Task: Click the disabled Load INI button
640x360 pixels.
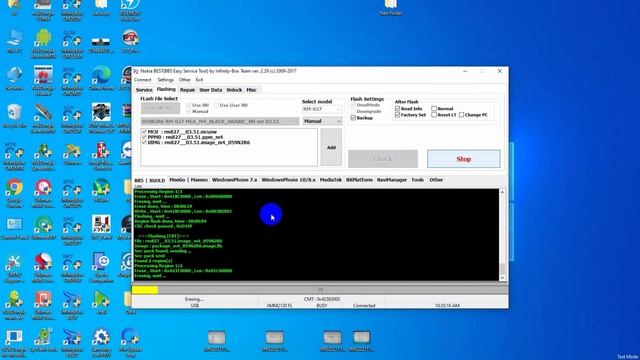Action: pos(160,108)
